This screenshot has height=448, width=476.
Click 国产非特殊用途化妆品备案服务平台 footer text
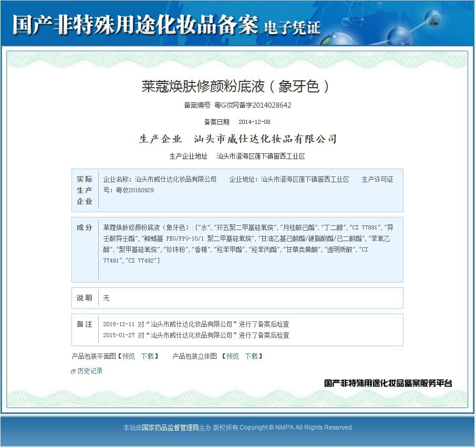click(388, 383)
